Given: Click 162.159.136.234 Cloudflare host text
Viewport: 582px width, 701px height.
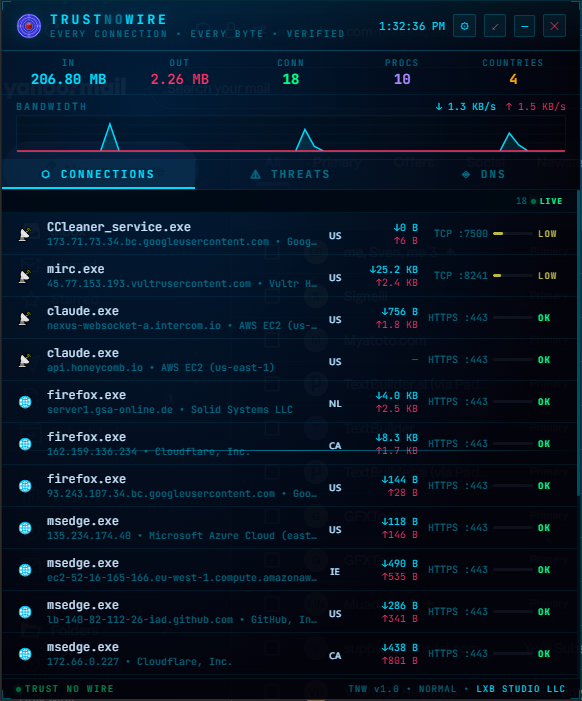Looking at the screenshot, I should point(148,452).
